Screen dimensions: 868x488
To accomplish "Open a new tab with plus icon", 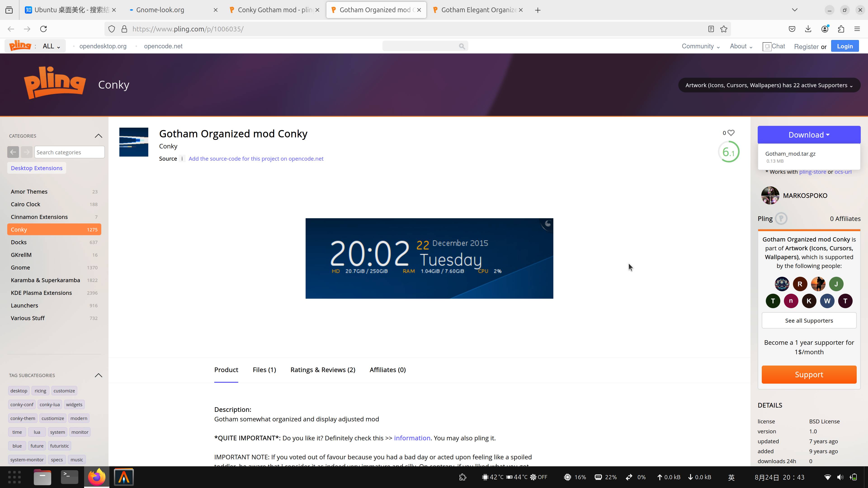I will (538, 10).
